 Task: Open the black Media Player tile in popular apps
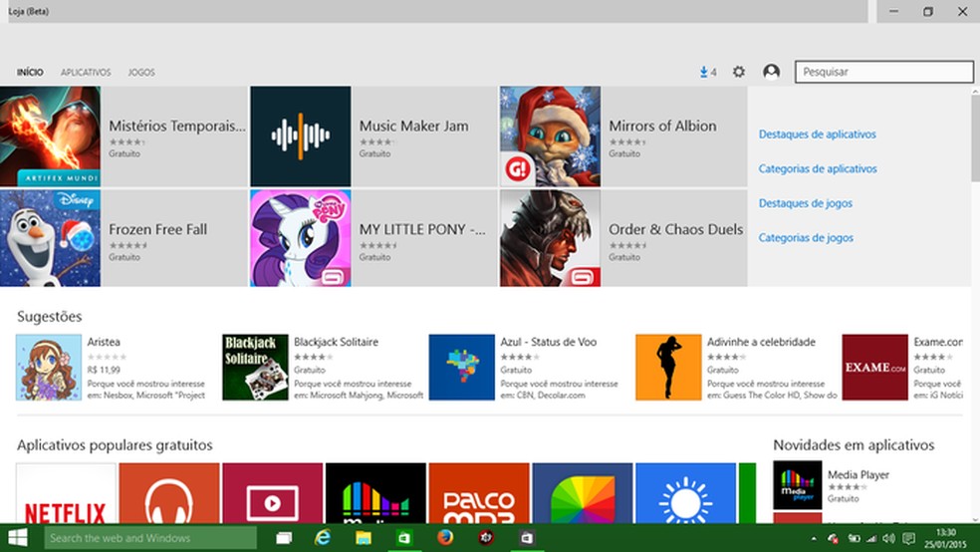click(375, 493)
